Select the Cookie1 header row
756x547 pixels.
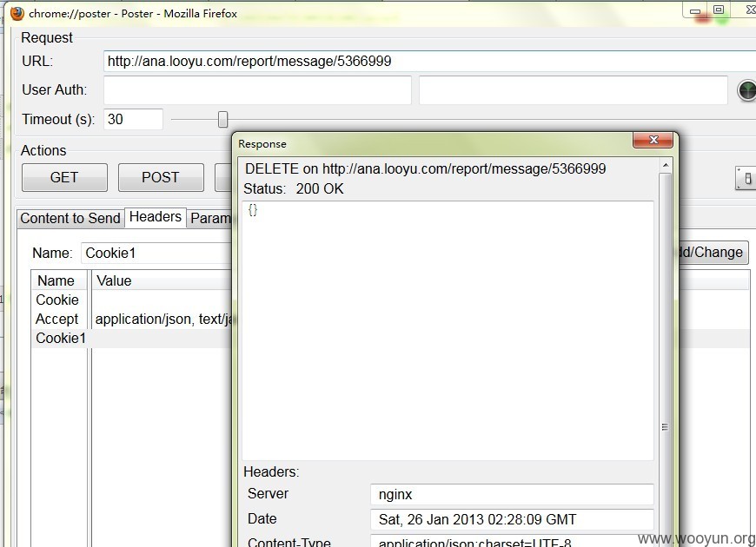click(131, 339)
